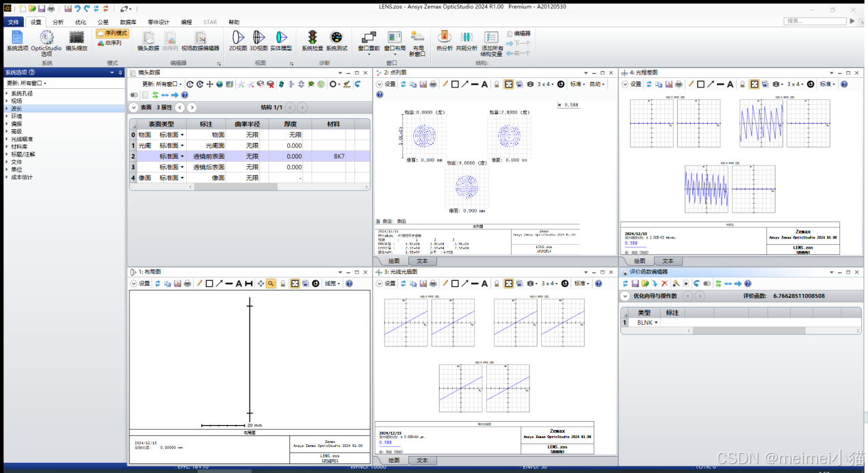Screen dimensions: 868x473
Task: Toggle the switch in 镜头数据 toolbar
Action: pos(135,95)
